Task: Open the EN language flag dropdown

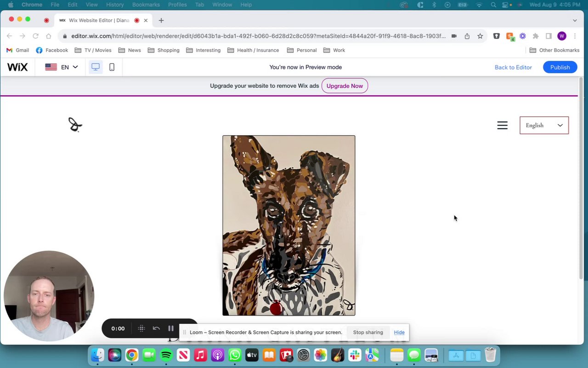Action: tap(62, 67)
